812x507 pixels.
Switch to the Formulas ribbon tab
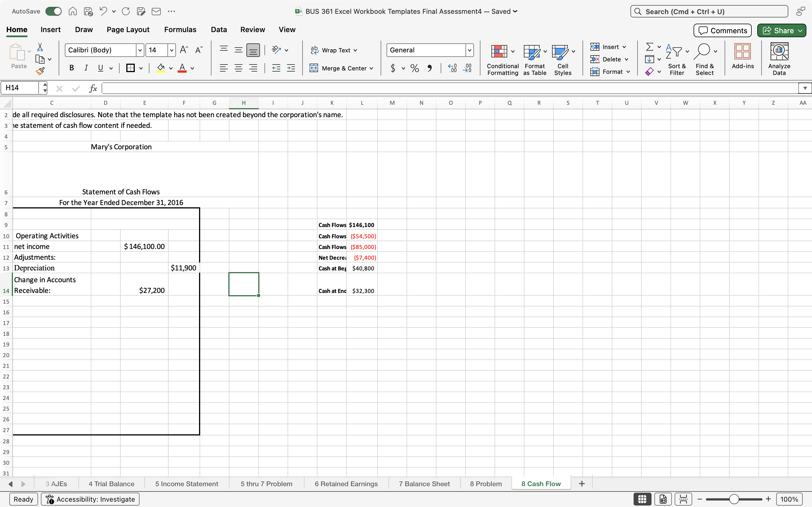pos(180,30)
